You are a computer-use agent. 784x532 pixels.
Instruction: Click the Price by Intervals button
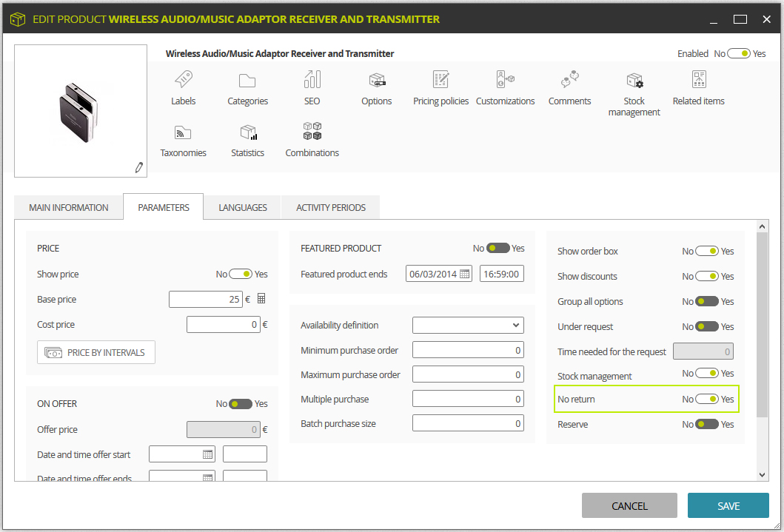pyautogui.click(x=96, y=353)
